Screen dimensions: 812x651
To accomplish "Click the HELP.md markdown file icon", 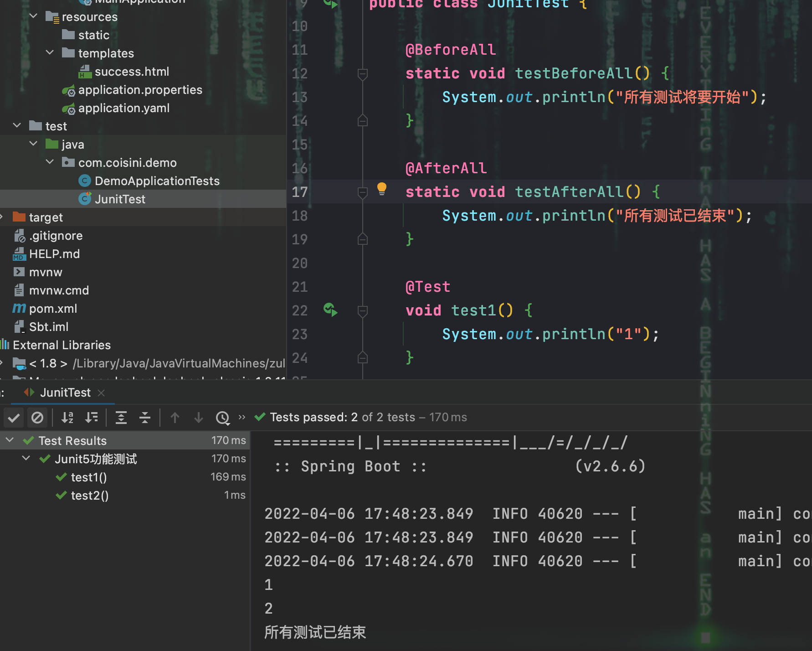I will click(x=19, y=254).
